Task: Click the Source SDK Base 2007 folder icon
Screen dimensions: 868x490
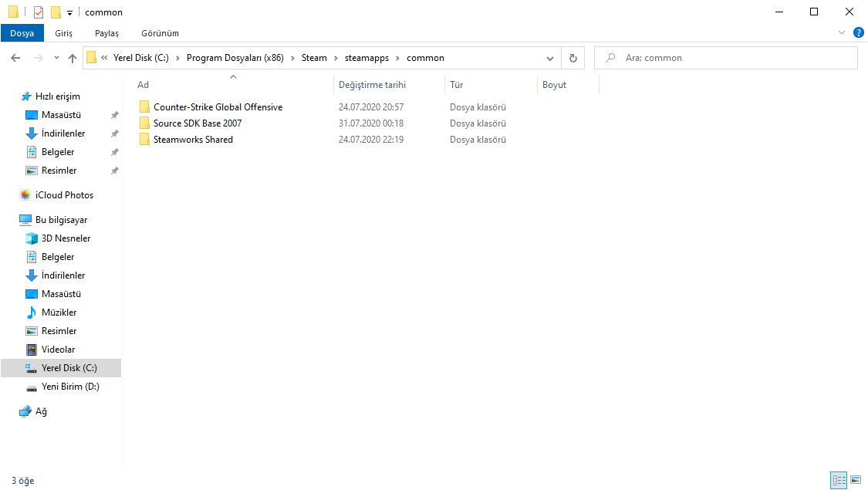Action: pyautogui.click(x=144, y=123)
